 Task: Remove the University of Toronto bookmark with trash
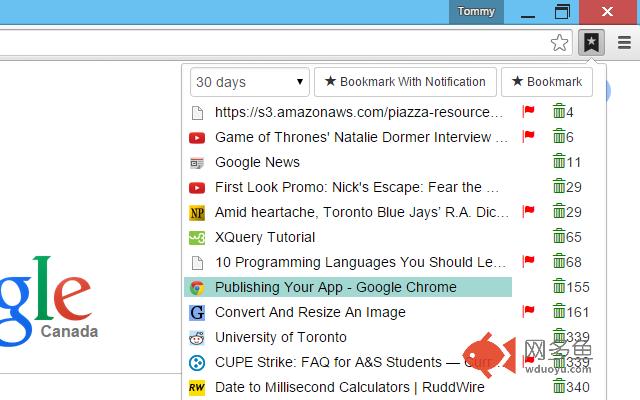tap(559, 337)
